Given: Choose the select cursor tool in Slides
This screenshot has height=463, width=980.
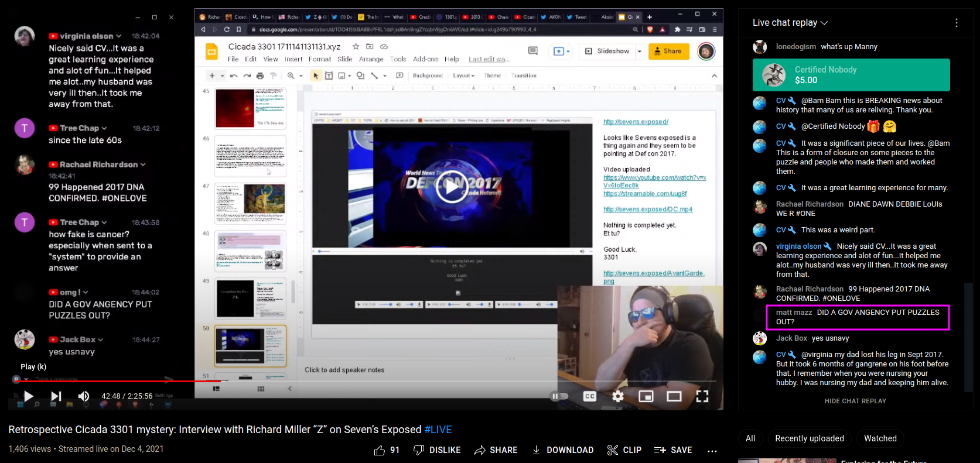Looking at the screenshot, I should (x=316, y=76).
